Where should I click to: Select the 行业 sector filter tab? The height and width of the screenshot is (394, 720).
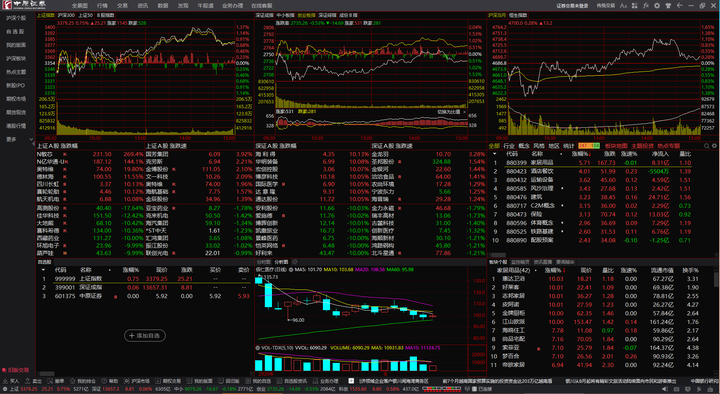(509, 146)
